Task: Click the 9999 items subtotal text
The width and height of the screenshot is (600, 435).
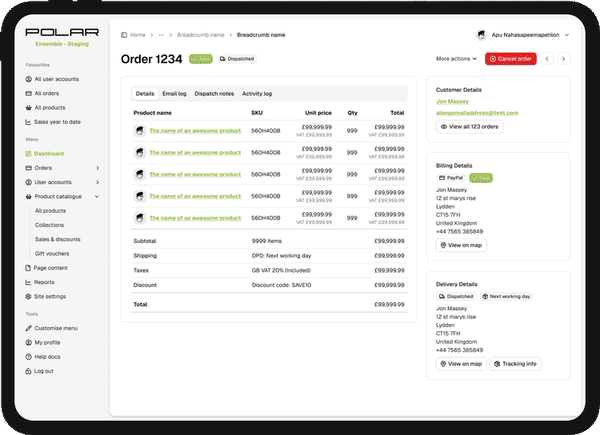Action: click(x=266, y=241)
